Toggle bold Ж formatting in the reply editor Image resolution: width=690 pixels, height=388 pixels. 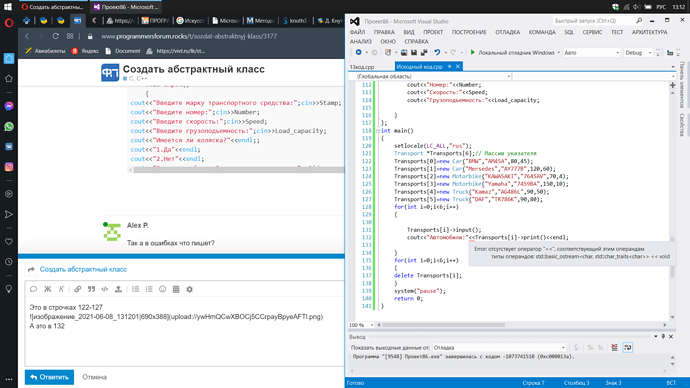48,289
